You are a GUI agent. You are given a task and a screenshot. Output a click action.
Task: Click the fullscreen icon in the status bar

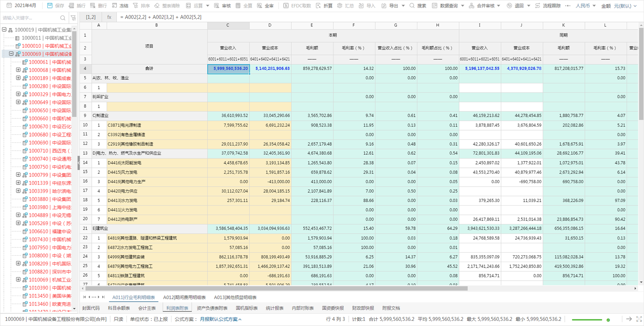point(639,319)
